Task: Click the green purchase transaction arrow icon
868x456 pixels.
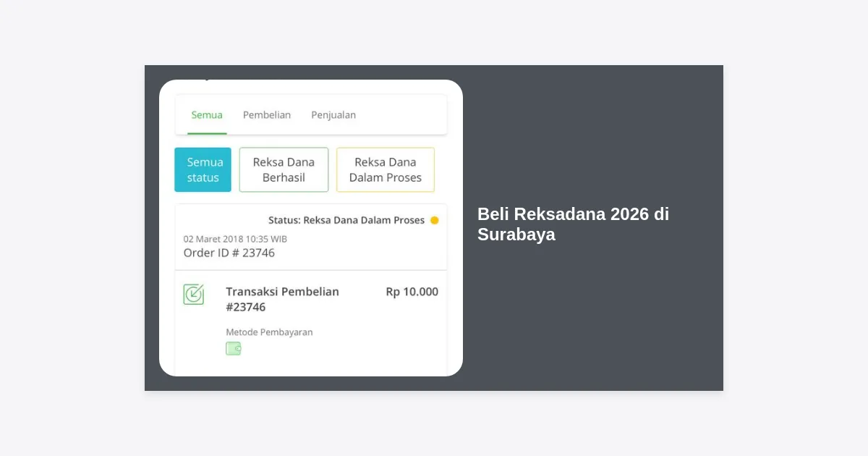Action: [193, 294]
